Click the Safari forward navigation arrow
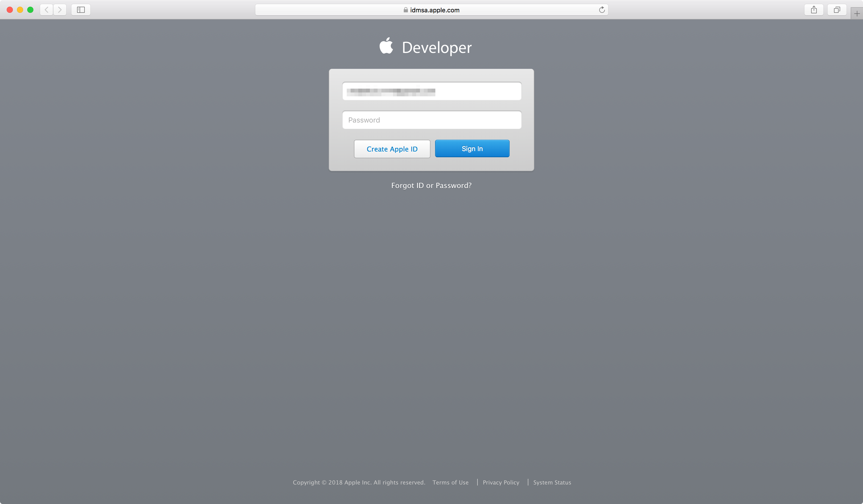 (x=60, y=10)
